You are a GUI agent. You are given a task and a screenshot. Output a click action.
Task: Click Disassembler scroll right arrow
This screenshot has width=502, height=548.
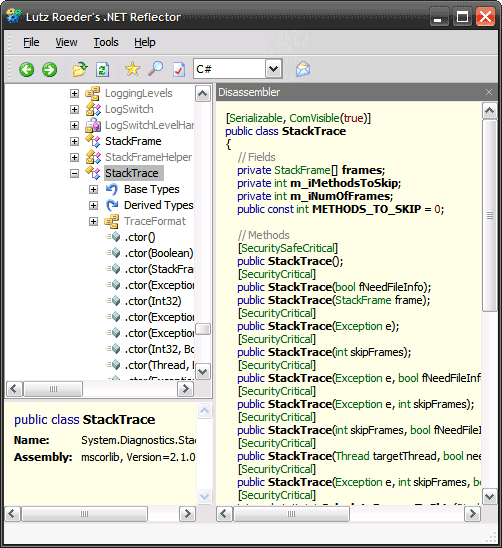(472, 514)
